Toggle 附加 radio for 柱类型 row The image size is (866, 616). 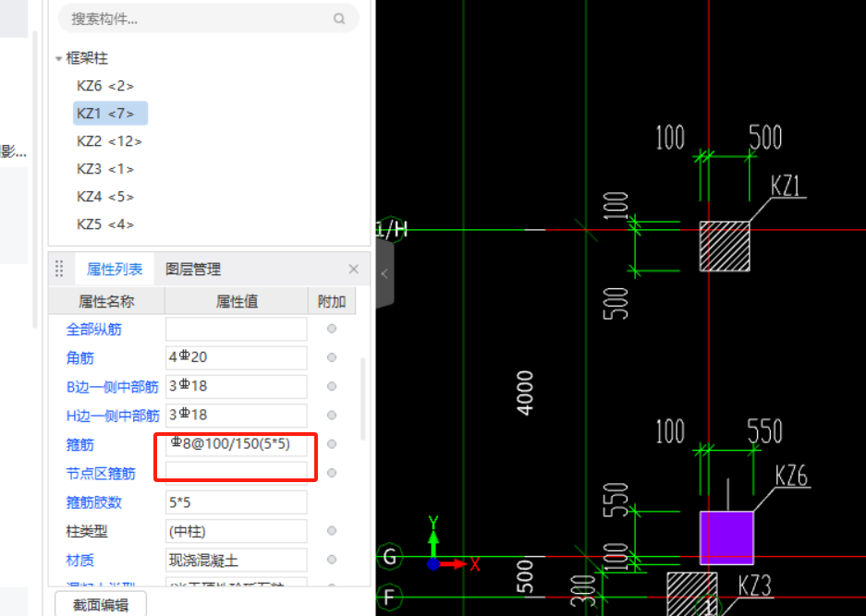[332, 530]
